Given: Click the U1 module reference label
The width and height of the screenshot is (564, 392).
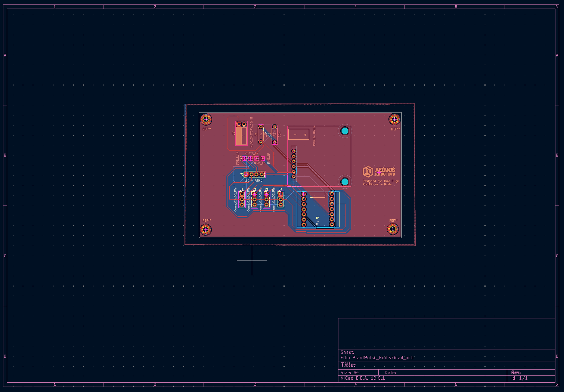Looking at the screenshot, I should (318, 218).
